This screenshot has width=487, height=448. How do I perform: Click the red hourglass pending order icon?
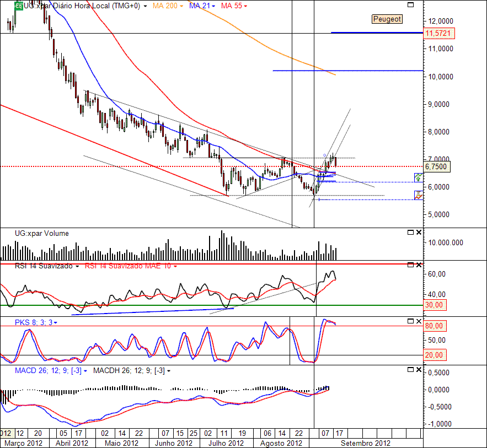click(419, 195)
